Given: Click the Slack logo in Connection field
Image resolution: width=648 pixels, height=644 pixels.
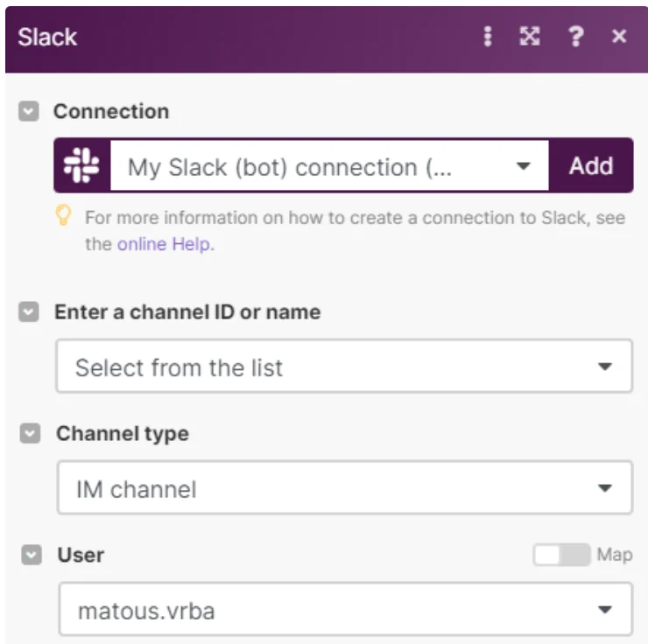Looking at the screenshot, I should coord(81,165).
